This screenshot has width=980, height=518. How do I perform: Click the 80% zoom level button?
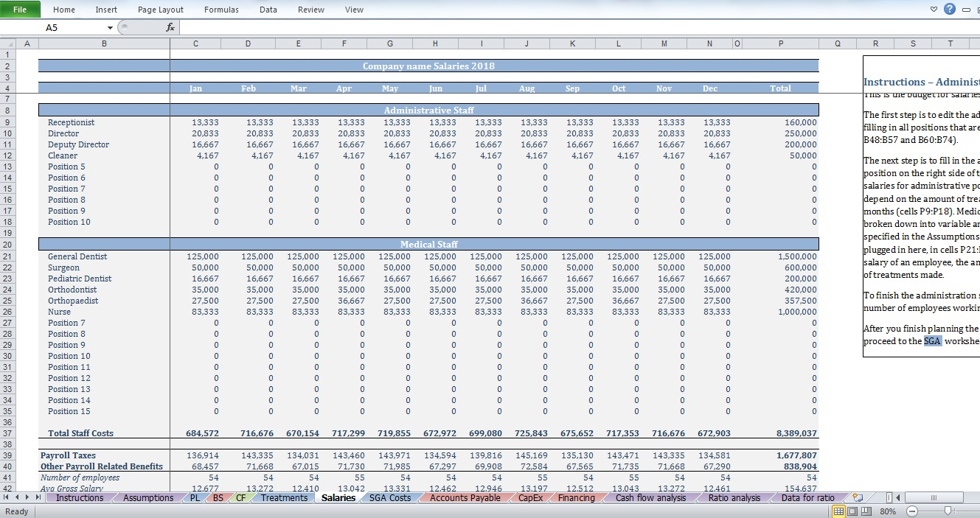888,511
